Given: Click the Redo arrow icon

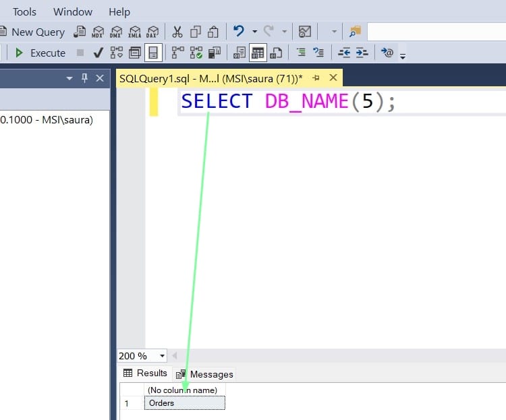Looking at the screenshot, I should (x=269, y=31).
